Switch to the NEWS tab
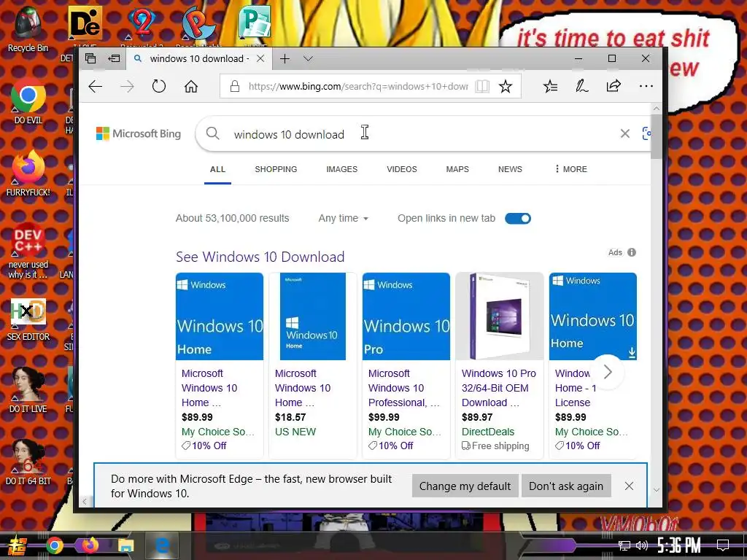 pos(510,169)
